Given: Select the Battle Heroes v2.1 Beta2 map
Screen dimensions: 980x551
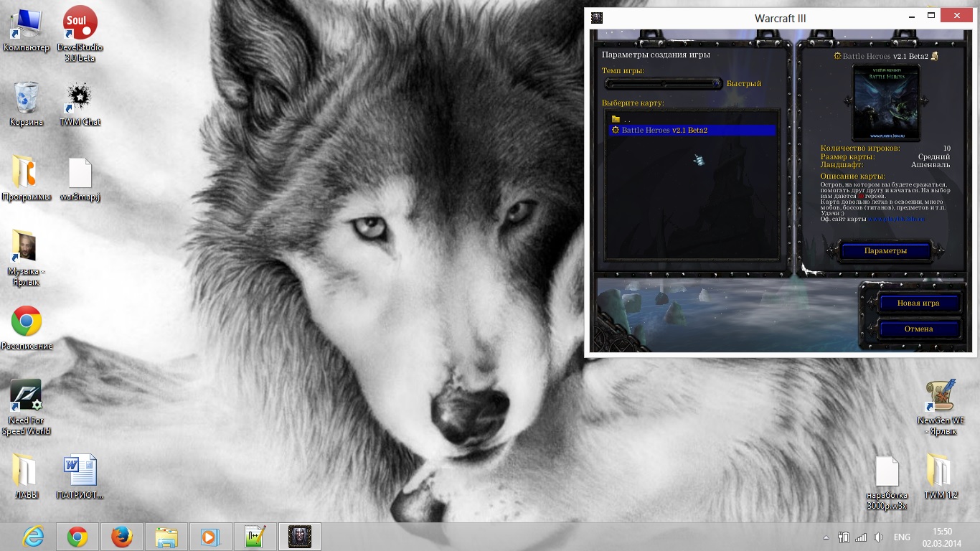Looking at the screenshot, I should pos(664,131).
